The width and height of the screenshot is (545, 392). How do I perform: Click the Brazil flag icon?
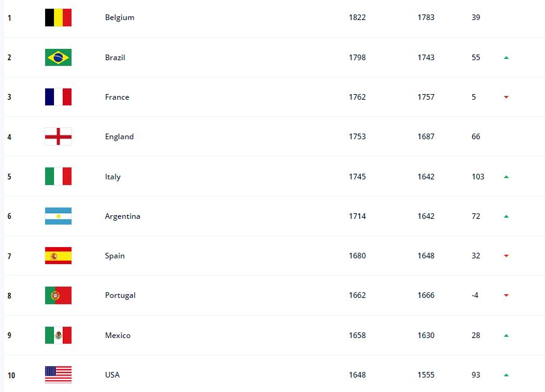coord(58,57)
